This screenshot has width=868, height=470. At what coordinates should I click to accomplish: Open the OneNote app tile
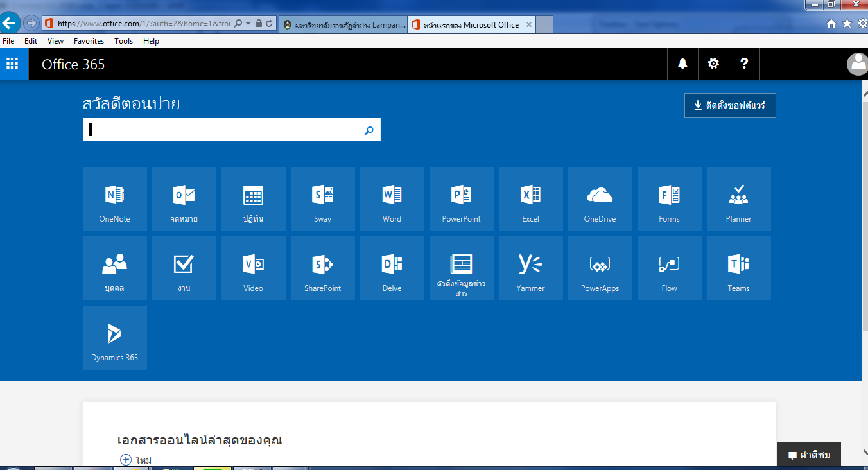(x=115, y=199)
